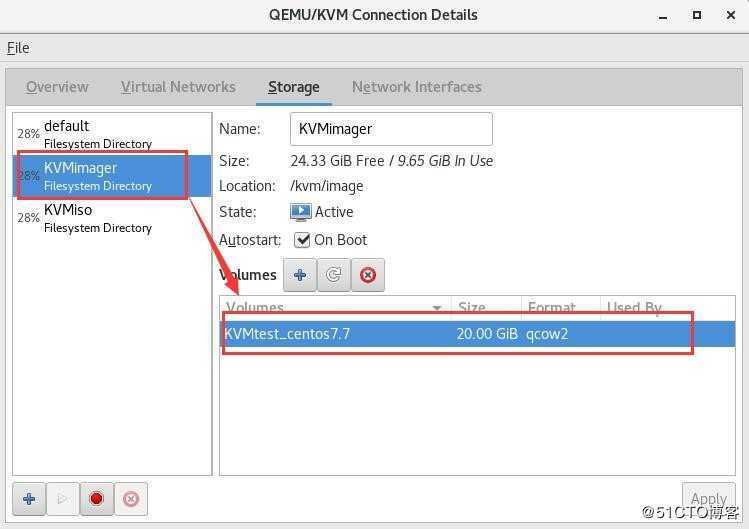Minimize the Connection Details window
Viewport: 749px width, 529px height.
click(663, 16)
